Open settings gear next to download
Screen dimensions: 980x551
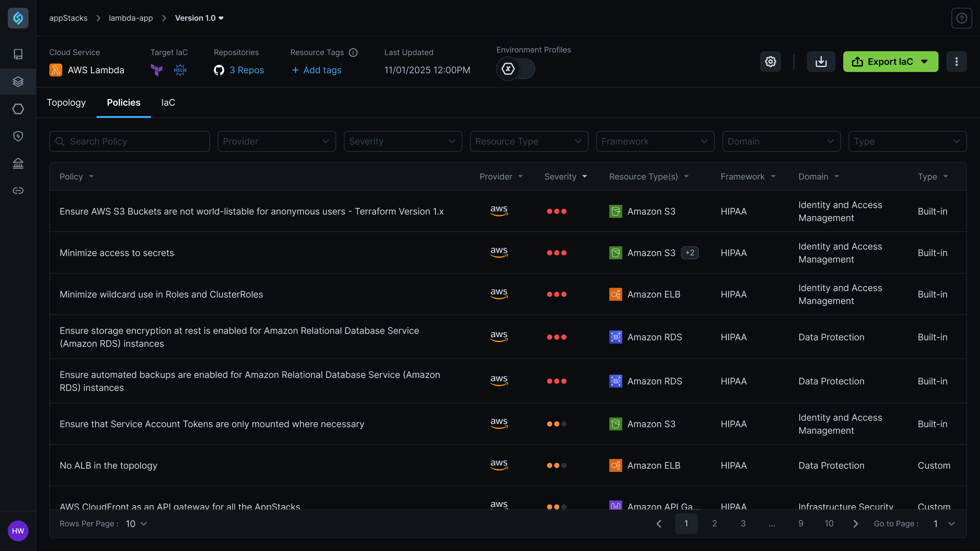770,61
